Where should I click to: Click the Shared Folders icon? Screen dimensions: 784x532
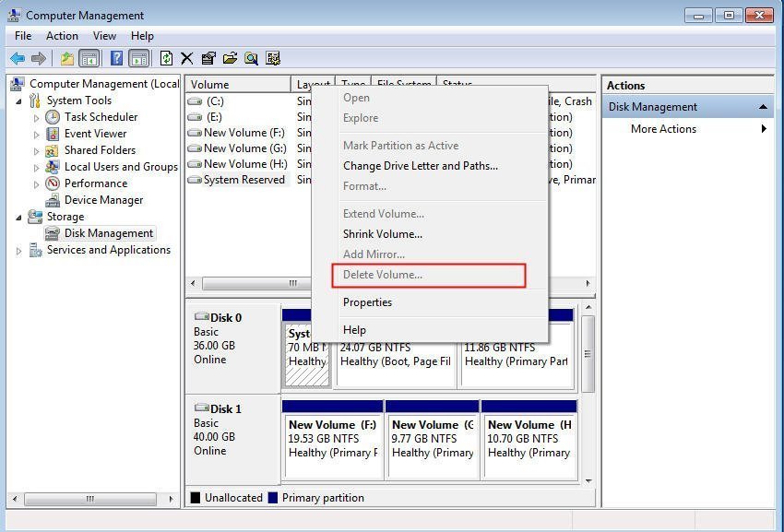53,150
